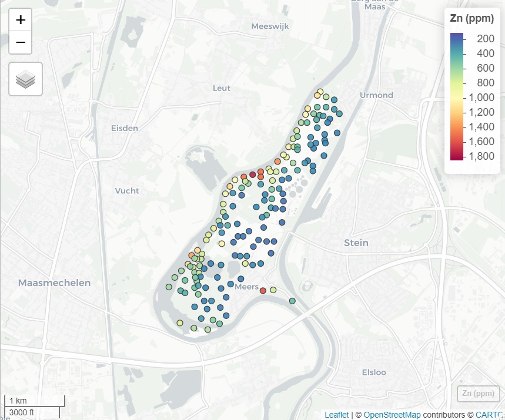505x420 pixels.
Task: Zoom in with the plus control
Action: [20, 20]
